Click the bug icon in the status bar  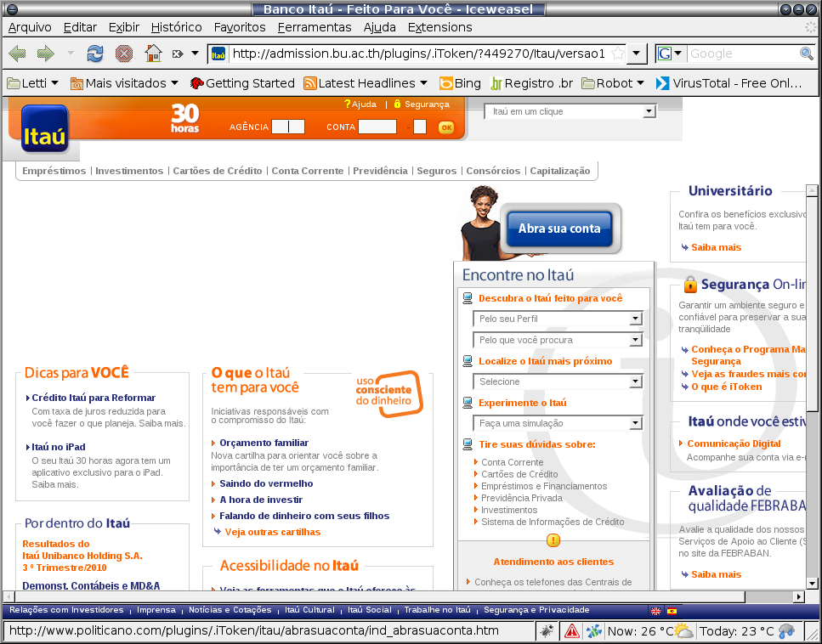click(x=547, y=631)
